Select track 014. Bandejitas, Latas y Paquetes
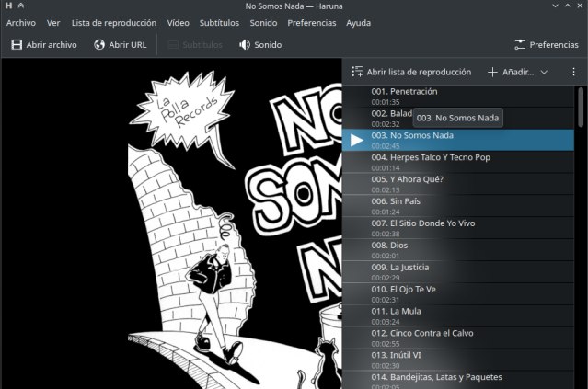 (458, 380)
